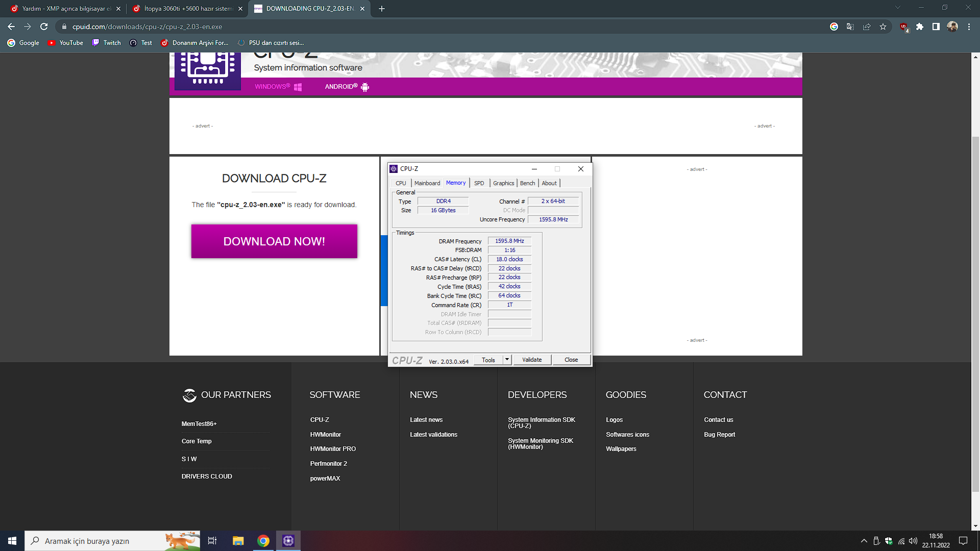This screenshot has height=551, width=980.
Task: Open the volume speaker tray icon
Action: coord(913,541)
